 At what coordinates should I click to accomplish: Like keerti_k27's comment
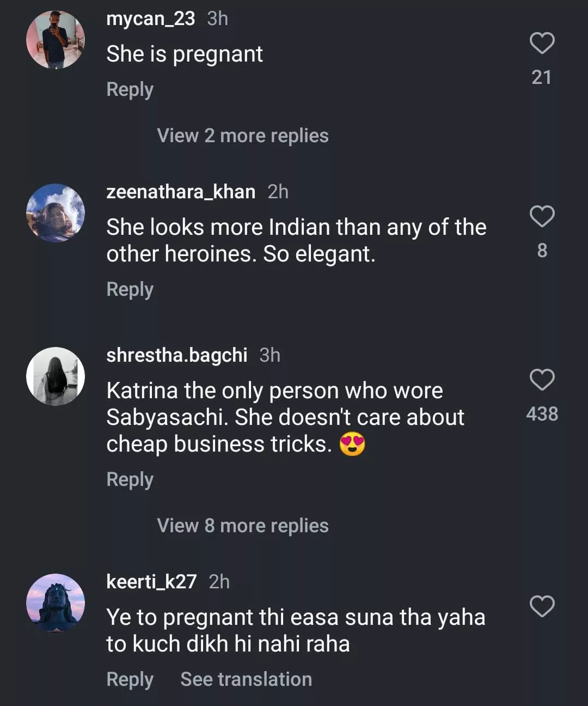(x=542, y=606)
